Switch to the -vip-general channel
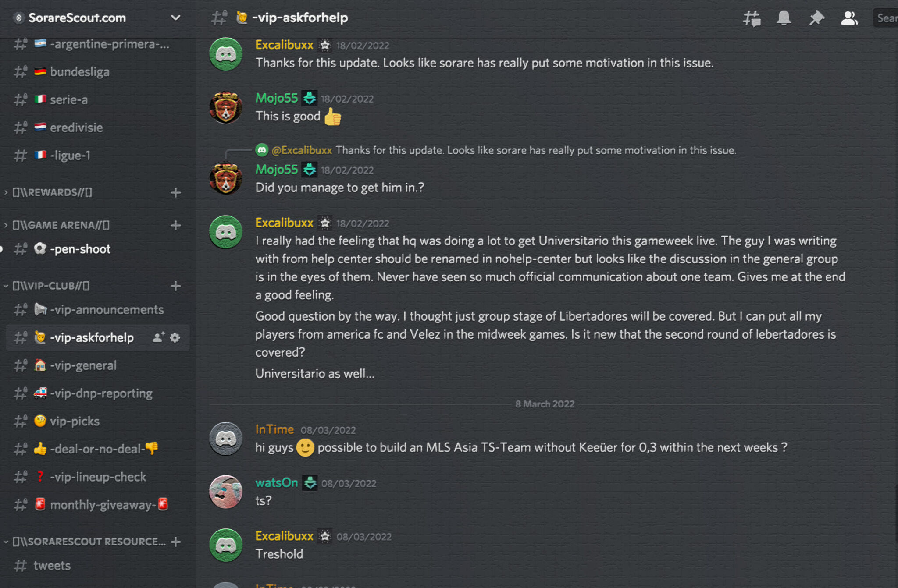This screenshot has height=588, width=898. pos(83,365)
